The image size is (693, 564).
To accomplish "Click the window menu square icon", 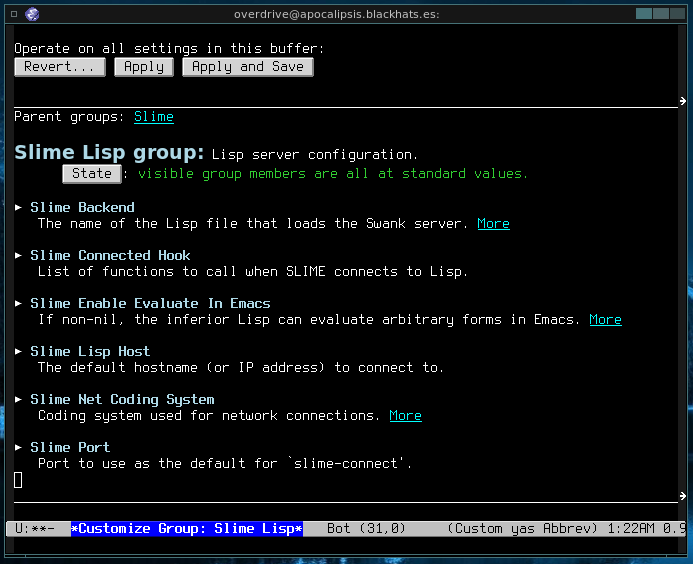I will pos(14,14).
